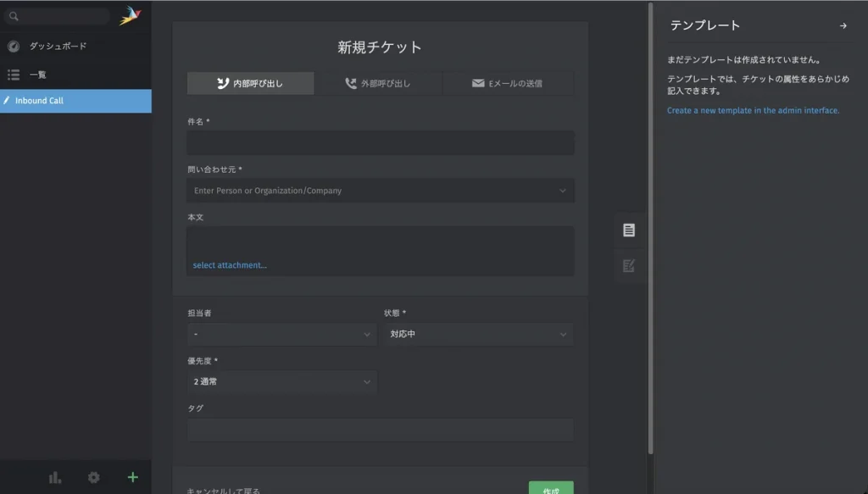Click the green plus new-item icon
The image size is (868, 494).
tap(133, 477)
